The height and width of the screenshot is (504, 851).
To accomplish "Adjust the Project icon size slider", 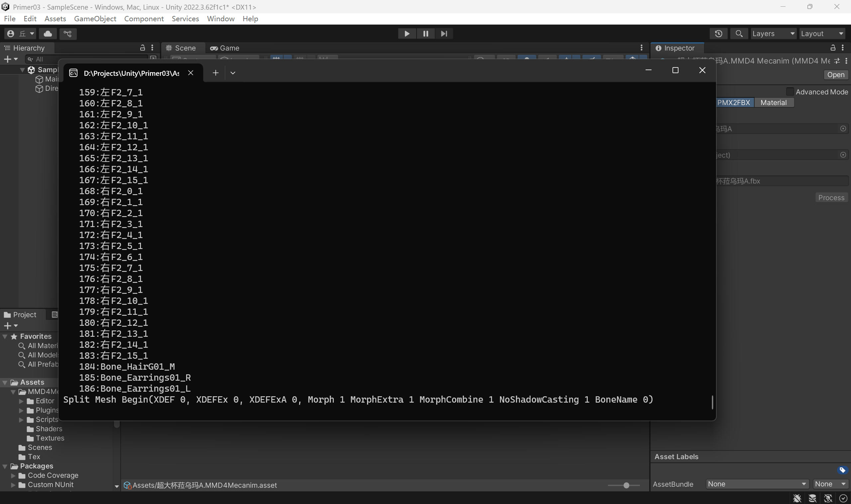I will (626, 485).
